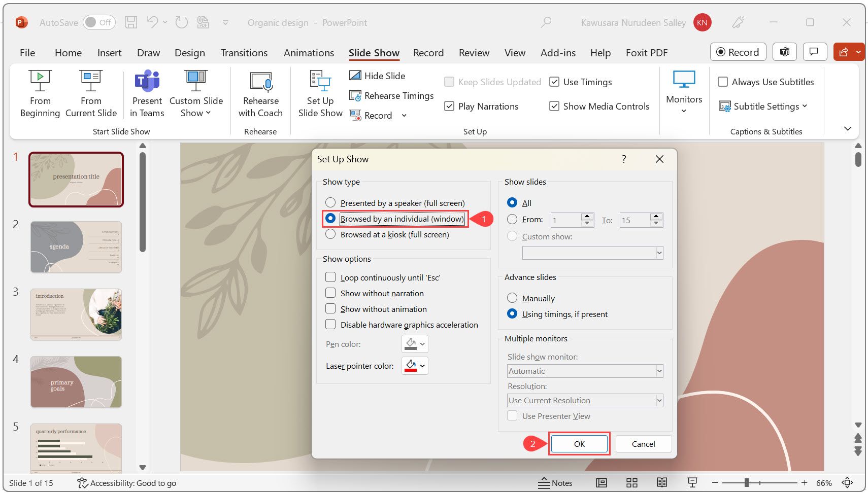Image resolution: width=868 pixels, height=493 pixels.
Task: Open the Transitions tab
Action: point(244,53)
